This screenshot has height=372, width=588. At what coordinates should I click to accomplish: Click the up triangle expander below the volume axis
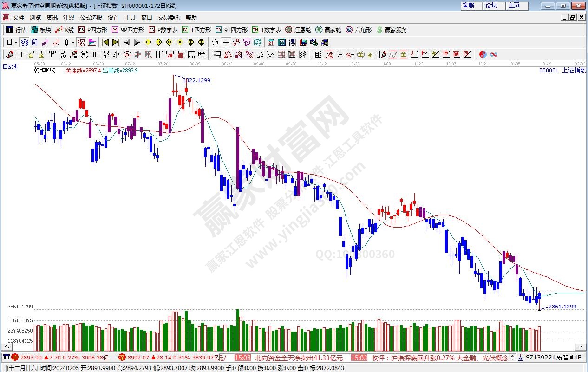click(x=7, y=347)
